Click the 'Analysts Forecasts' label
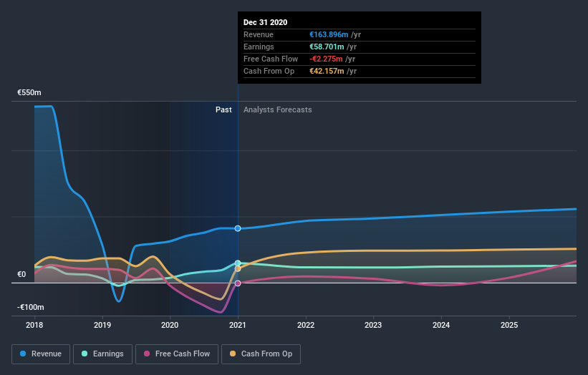Viewport: 588px width, 375px height. (x=277, y=109)
